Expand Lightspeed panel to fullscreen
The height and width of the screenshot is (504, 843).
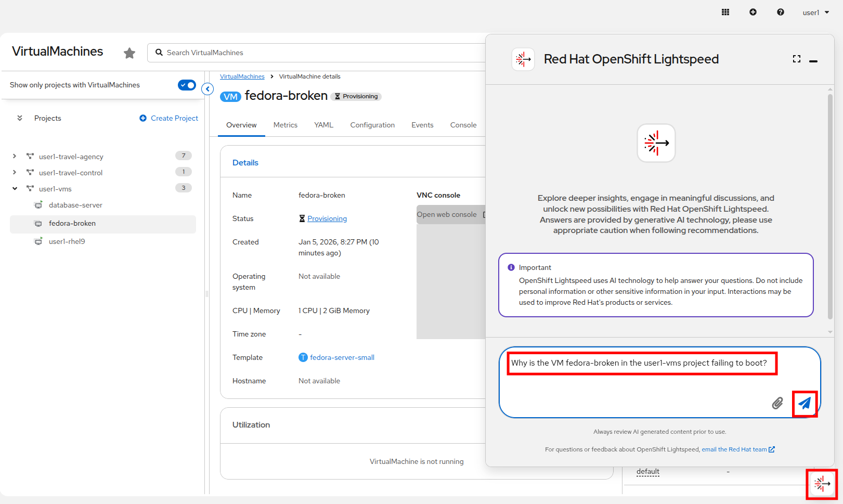(796, 59)
